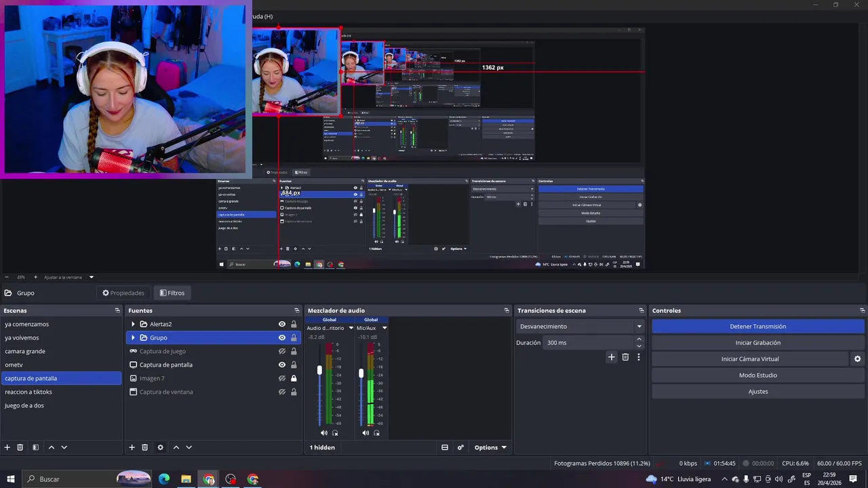868x488 pixels.
Task: Click Iniciar Cámara Virtual button
Action: tap(750, 359)
